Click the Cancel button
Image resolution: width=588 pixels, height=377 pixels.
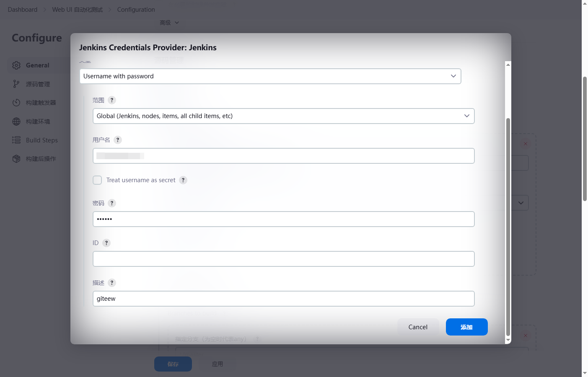418,327
